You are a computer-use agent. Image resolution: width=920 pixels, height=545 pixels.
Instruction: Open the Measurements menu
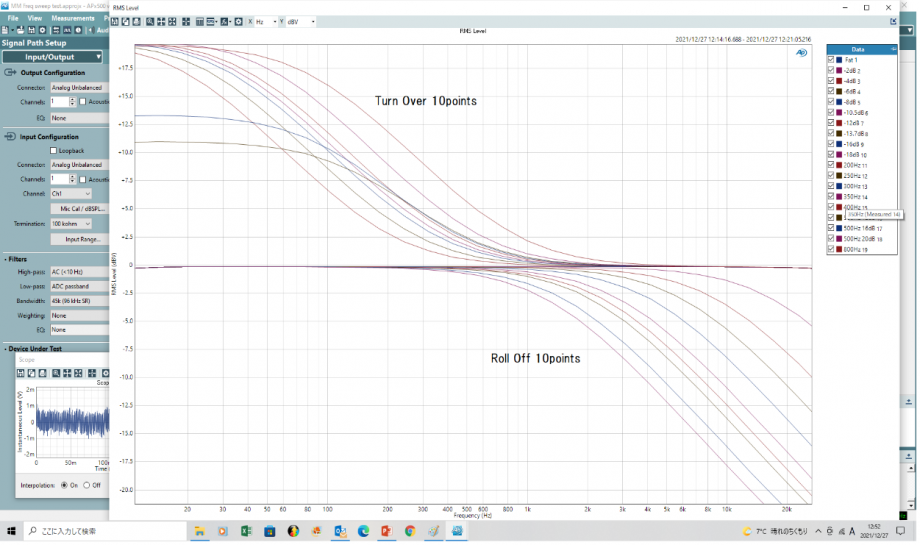(73, 18)
